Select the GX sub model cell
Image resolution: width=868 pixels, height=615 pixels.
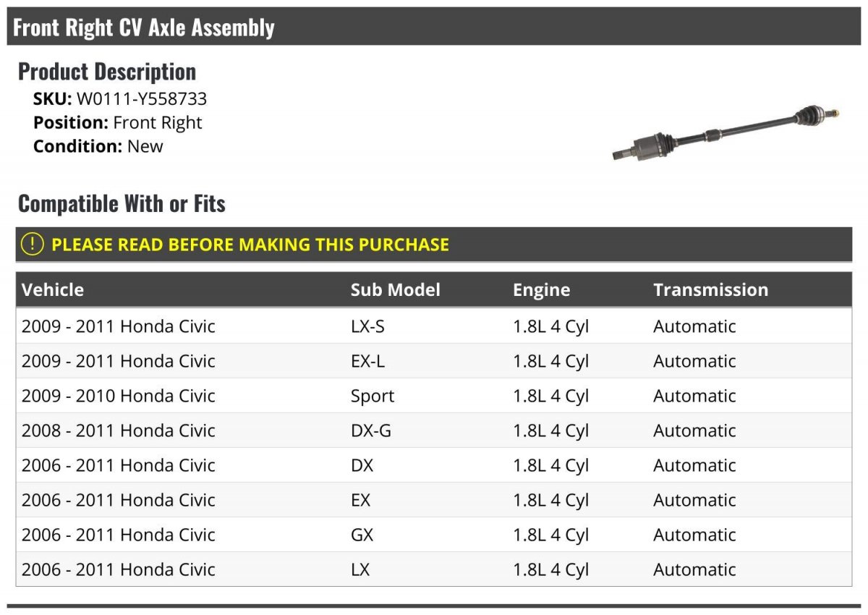click(x=362, y=535)
